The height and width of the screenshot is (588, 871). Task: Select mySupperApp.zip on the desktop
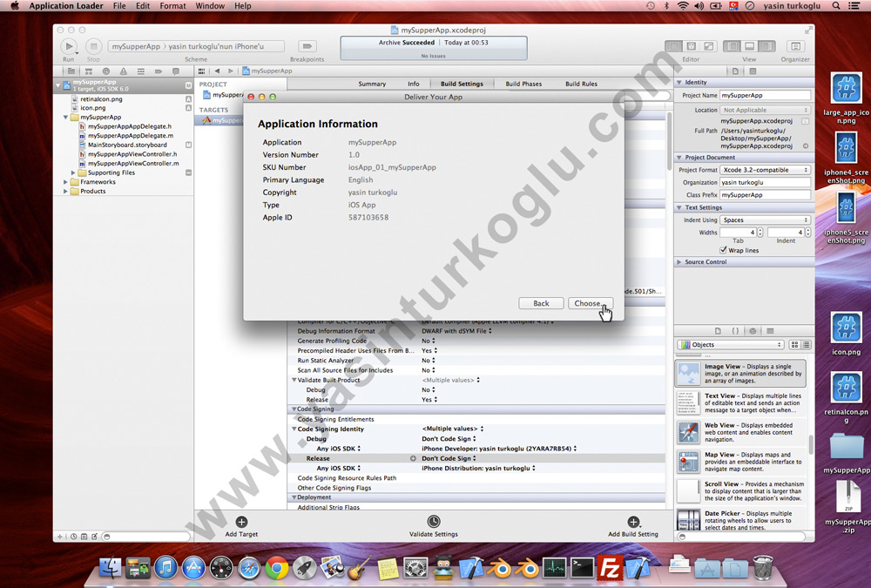847,506
